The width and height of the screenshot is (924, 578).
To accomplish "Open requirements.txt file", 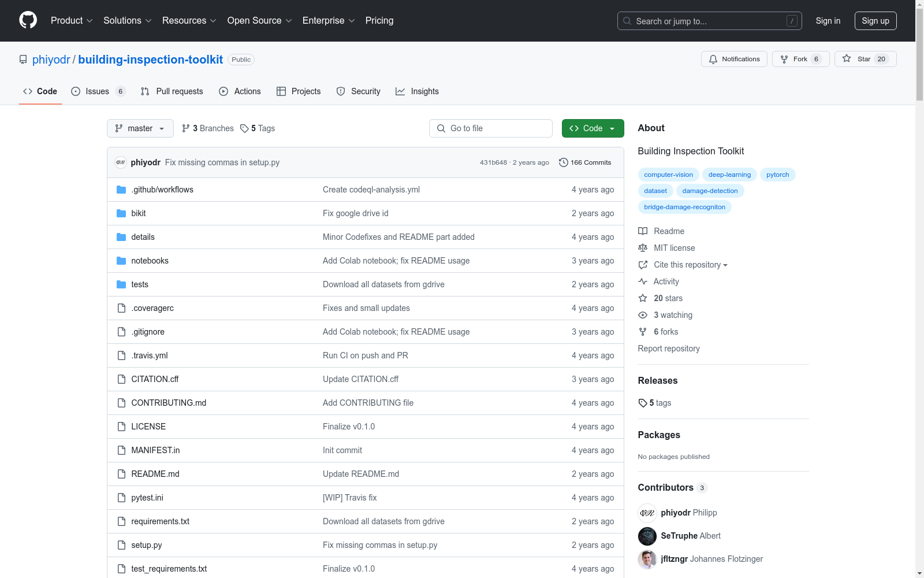I will [160, 521].
